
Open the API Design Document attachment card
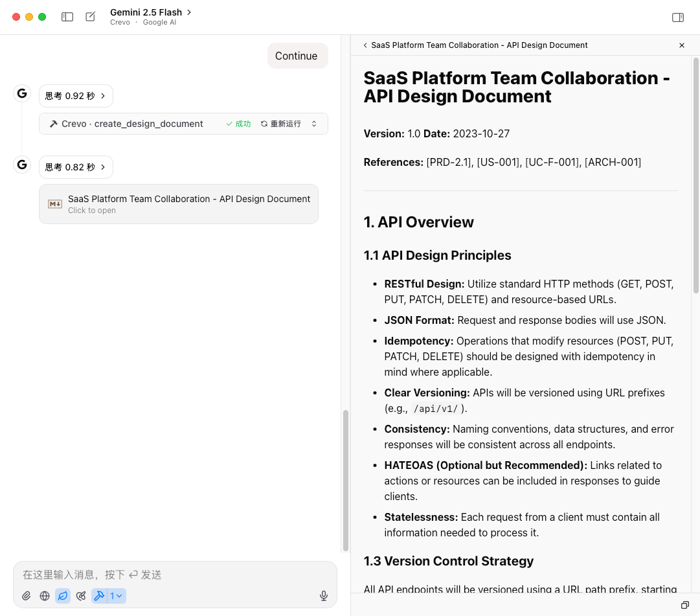coord(179,204)
